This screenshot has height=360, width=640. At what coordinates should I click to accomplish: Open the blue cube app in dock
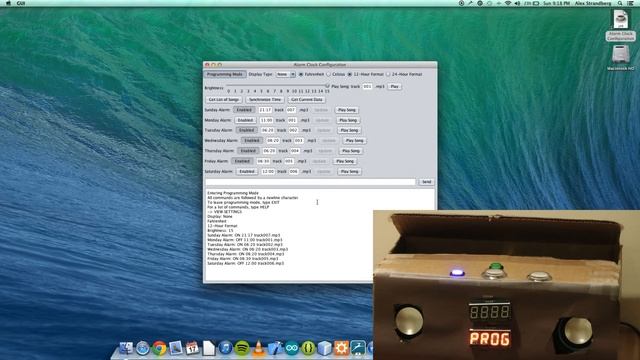[325, 348]
